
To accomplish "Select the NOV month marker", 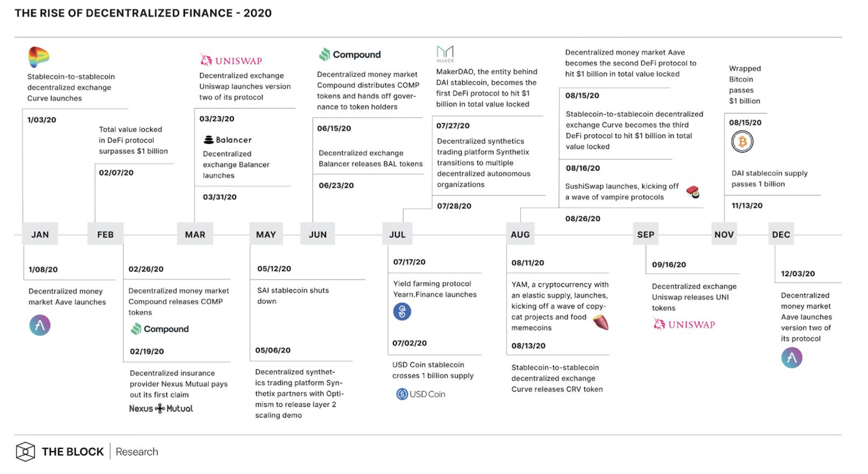I will pos(724,235).
